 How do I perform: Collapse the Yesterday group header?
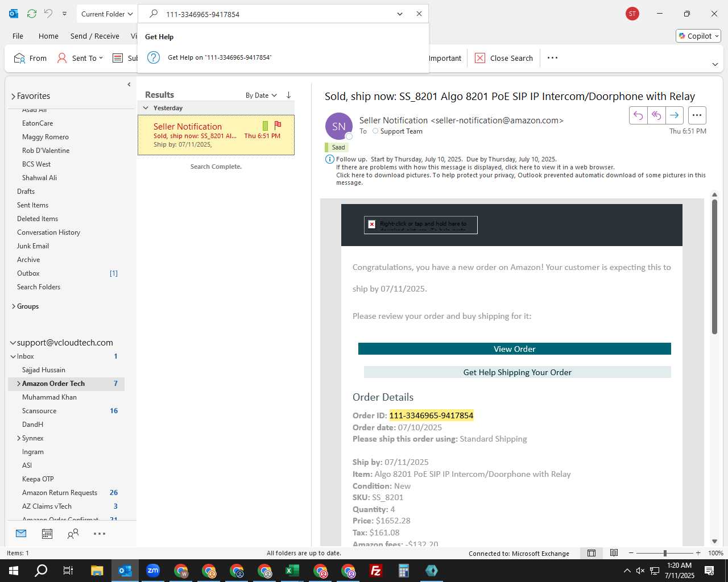point(146,108)
